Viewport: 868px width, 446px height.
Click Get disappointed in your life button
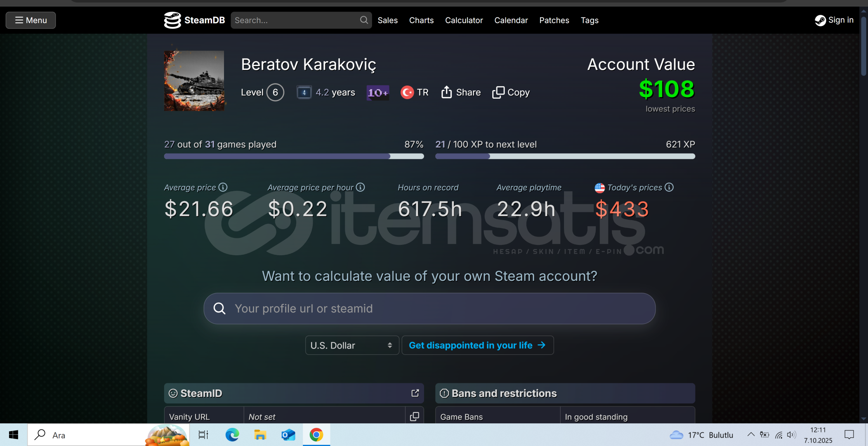(477, 345)
